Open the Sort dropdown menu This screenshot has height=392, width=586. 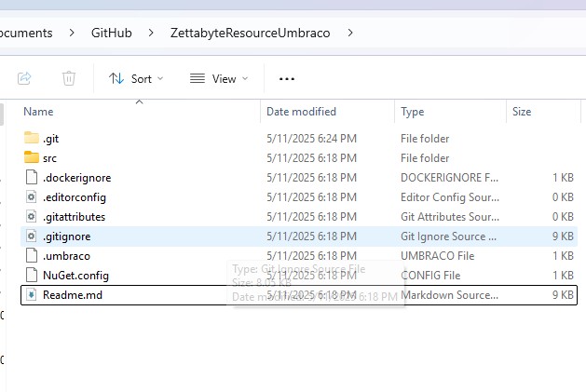pos(136,79)
